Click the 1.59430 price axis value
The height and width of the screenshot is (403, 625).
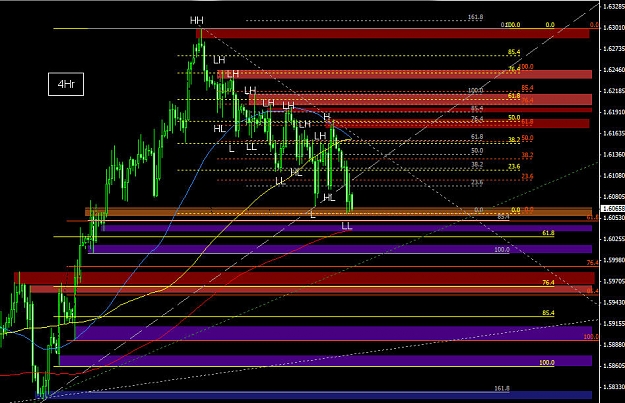coord(613,303)
